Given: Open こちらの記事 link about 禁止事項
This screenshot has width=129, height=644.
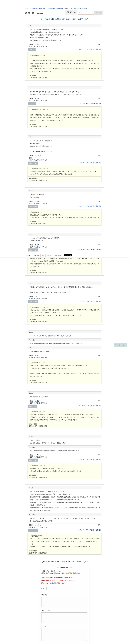Looking at the screenshot, I should pyautogui.click(x=67, y=573).
